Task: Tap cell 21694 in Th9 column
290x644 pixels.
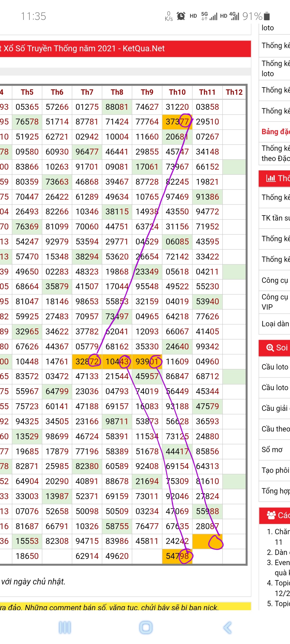Action: pos(147,481)
